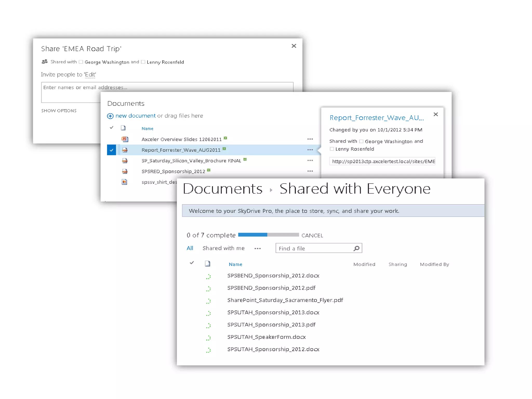This screenshot has height=399, width=532.
Task: Click the plus icon next to new document
Action: click(110, 116)
